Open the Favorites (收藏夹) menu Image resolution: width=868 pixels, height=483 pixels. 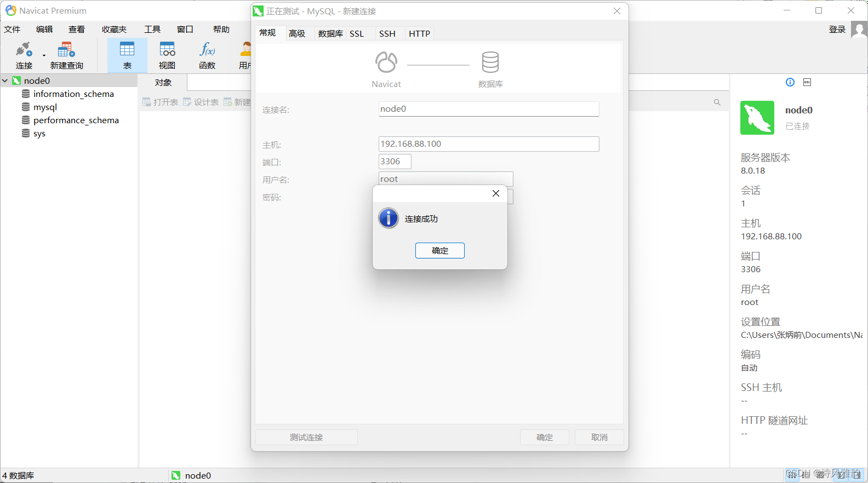tap(114, 30)
